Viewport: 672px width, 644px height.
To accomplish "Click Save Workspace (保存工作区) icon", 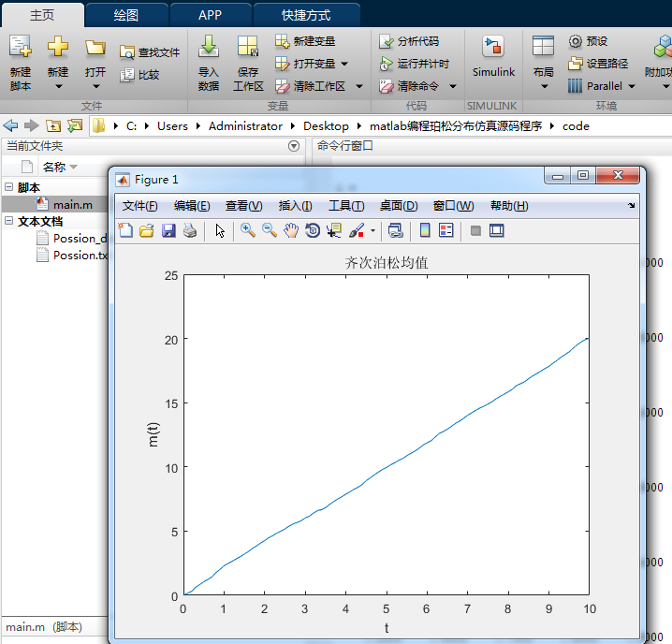I will 248,46.
